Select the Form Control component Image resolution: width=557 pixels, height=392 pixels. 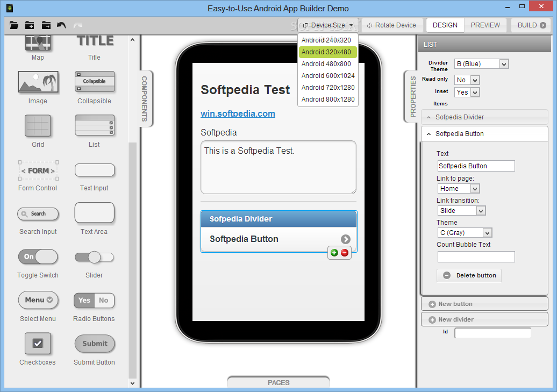[x=38, y=170]
